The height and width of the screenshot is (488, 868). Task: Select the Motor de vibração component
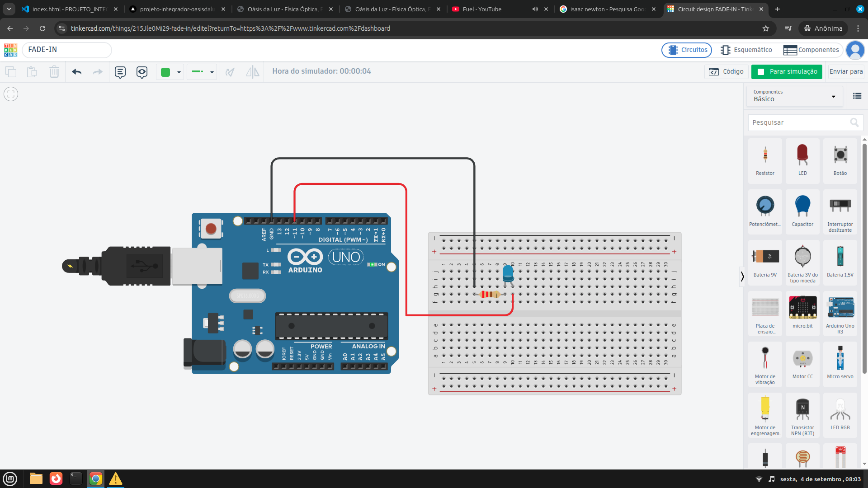click(765, 364)
